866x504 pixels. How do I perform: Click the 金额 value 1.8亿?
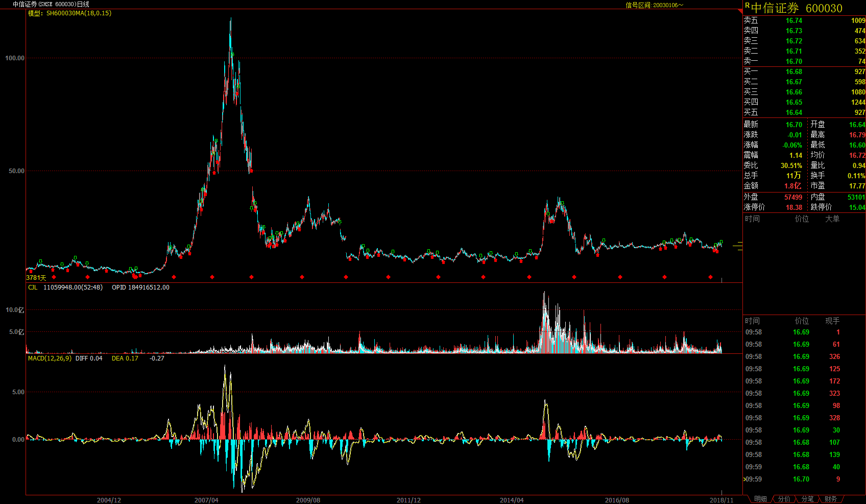pyautogui.click(x=793, y=186)
